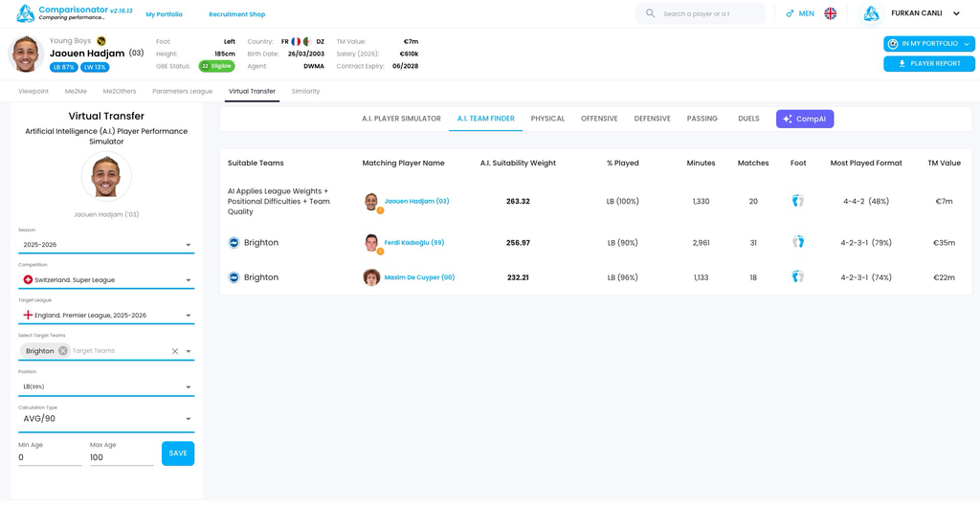The width and height of the screenshot is (980, 506).
Task: Open the Parameters League tab
Action: coord(183,91)
